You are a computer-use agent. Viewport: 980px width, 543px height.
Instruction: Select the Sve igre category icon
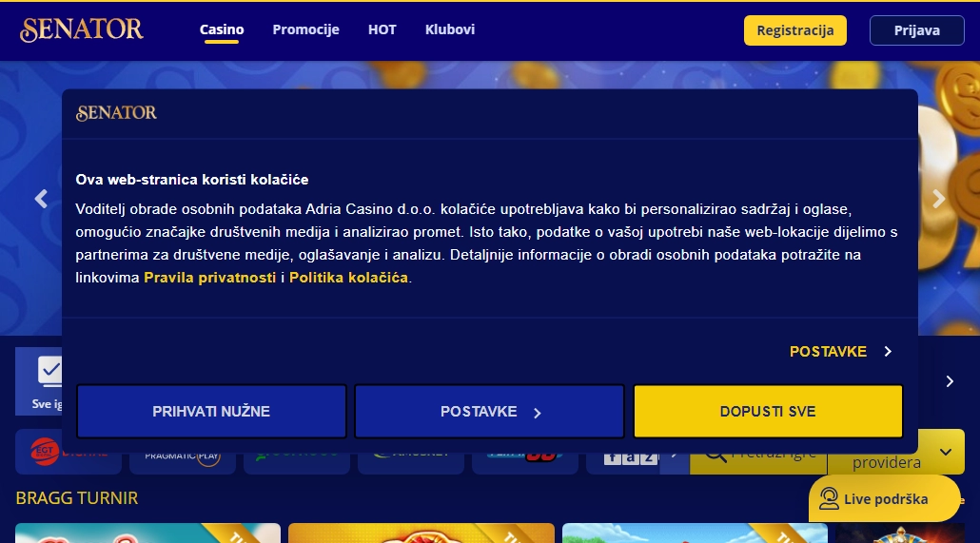(x=49, y=371)
